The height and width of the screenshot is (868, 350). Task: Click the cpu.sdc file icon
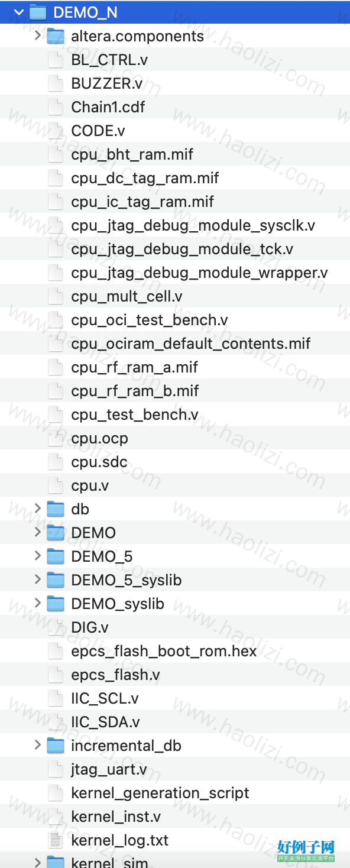[x=55, y=462]
